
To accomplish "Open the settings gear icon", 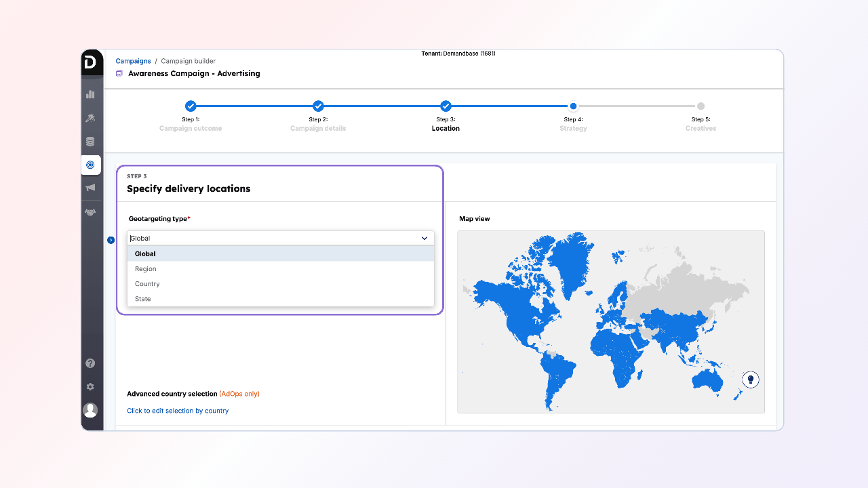I will (90, 386).
